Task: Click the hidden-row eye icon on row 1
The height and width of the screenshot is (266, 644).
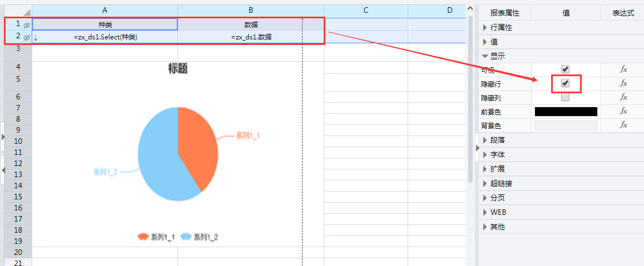Action: click(x=26, y=25)
